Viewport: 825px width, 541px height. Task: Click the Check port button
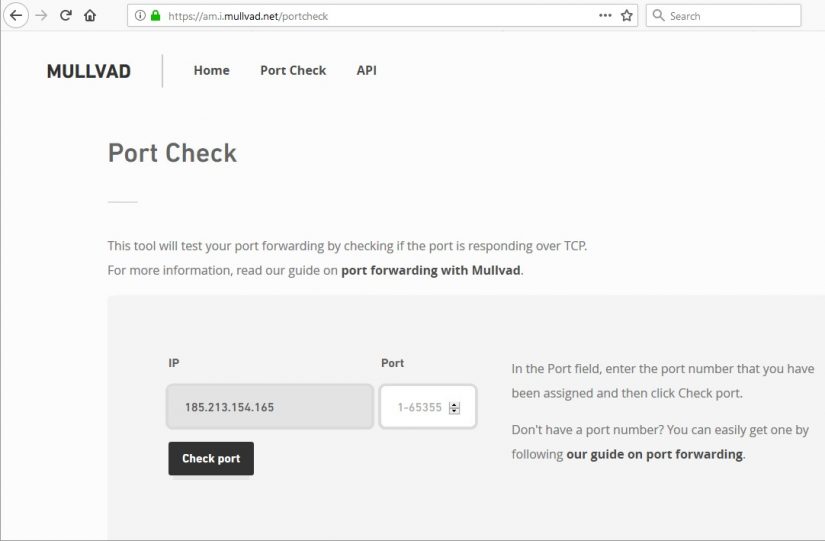(211, 458)
